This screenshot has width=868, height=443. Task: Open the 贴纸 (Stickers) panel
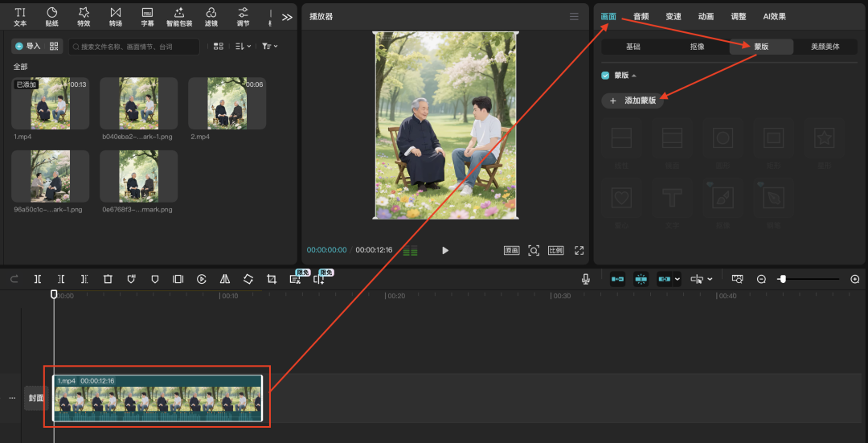coord(52,16)
